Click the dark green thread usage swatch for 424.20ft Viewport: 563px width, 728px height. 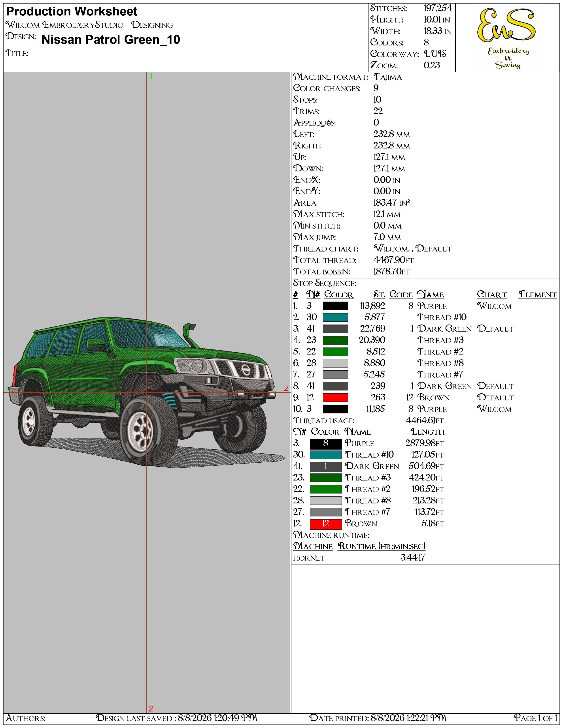(325, 478)
